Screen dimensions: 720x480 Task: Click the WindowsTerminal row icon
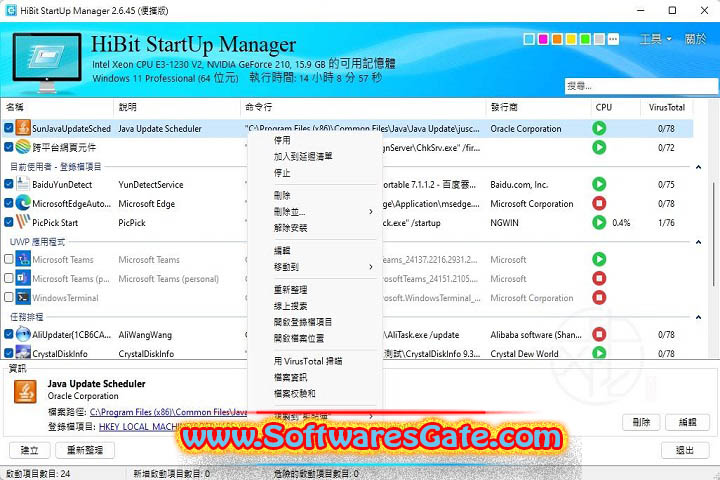(x=22, y=297)
